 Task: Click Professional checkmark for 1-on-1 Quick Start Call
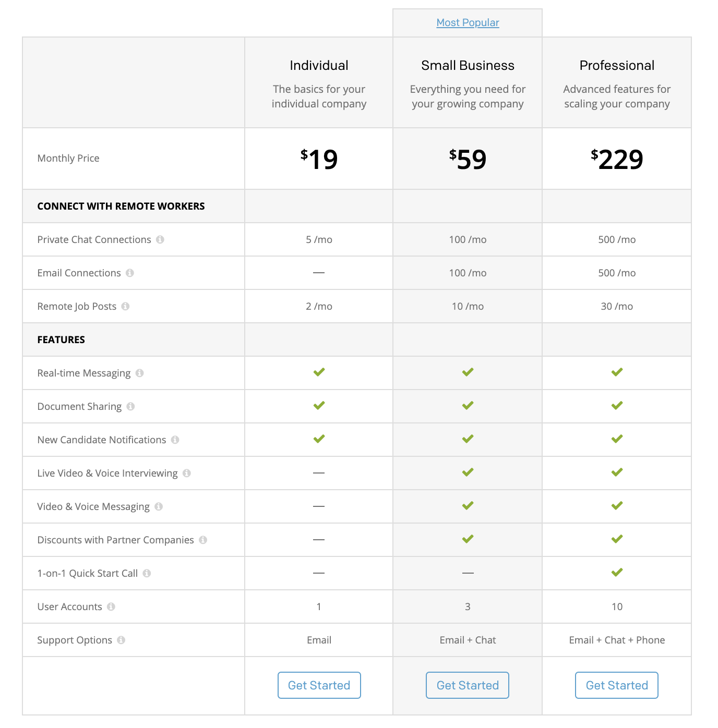(x=617, y=573)
